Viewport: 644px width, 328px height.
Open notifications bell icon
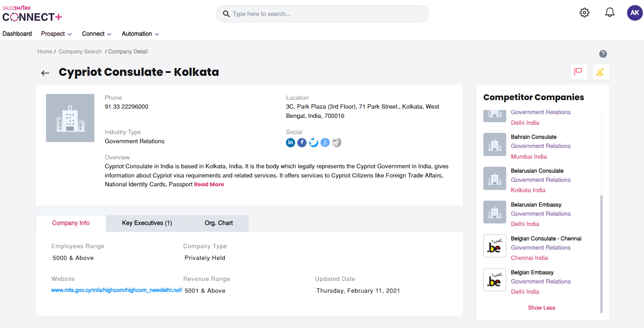click(x=610, y=13)
